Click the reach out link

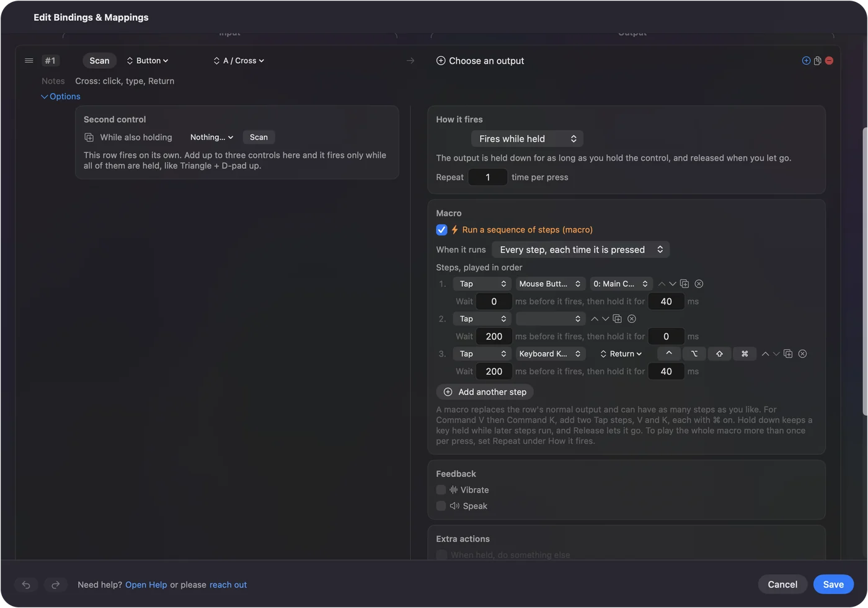coord(228,585)
